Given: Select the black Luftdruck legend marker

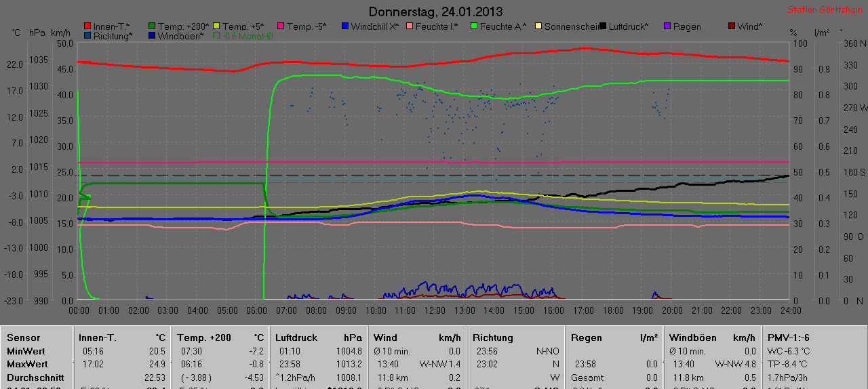Looking at the screenshot, I should pos(603,26).
